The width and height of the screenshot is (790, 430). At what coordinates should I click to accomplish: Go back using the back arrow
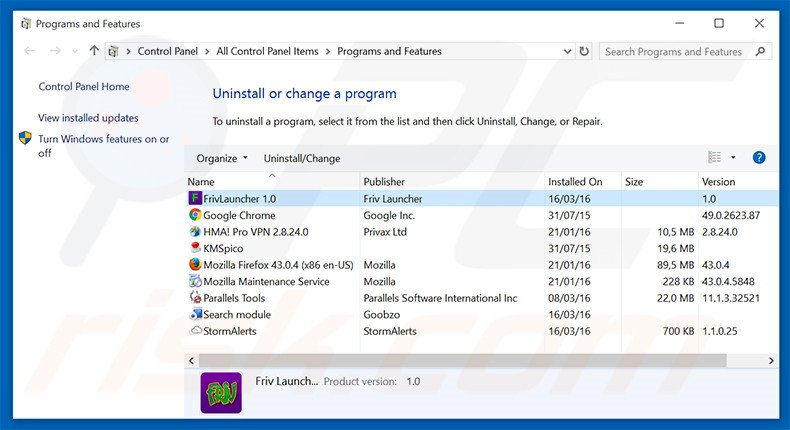30,50
